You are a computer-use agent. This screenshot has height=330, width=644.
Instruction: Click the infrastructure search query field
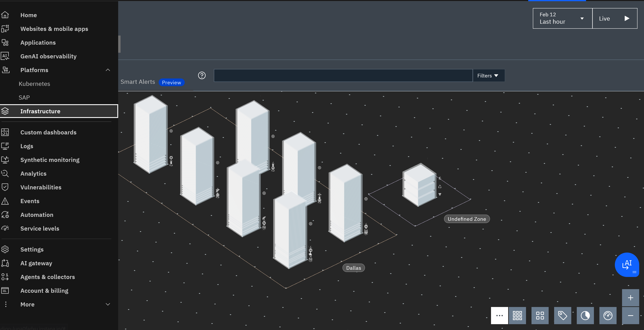343,76
